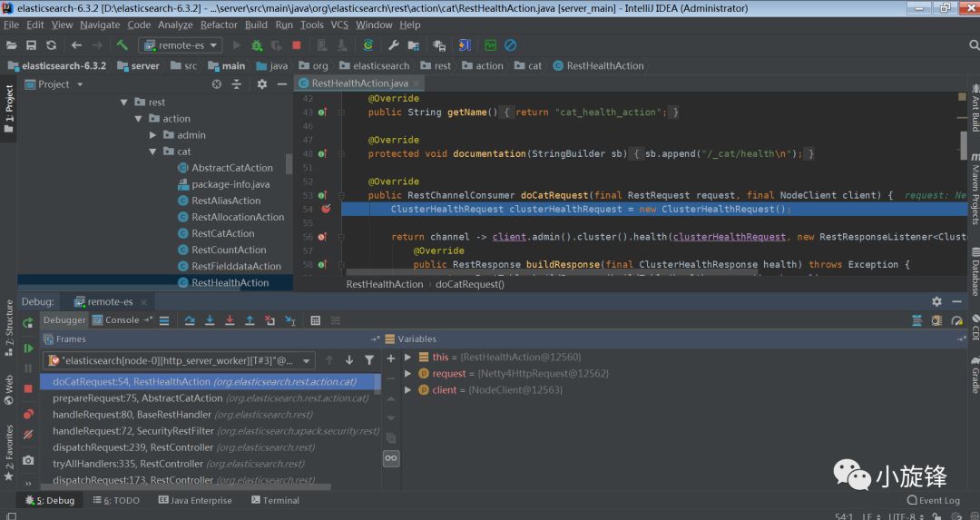Click the Synchronize refresh icon
Screen dimensions: 980x520
(51, 45)
